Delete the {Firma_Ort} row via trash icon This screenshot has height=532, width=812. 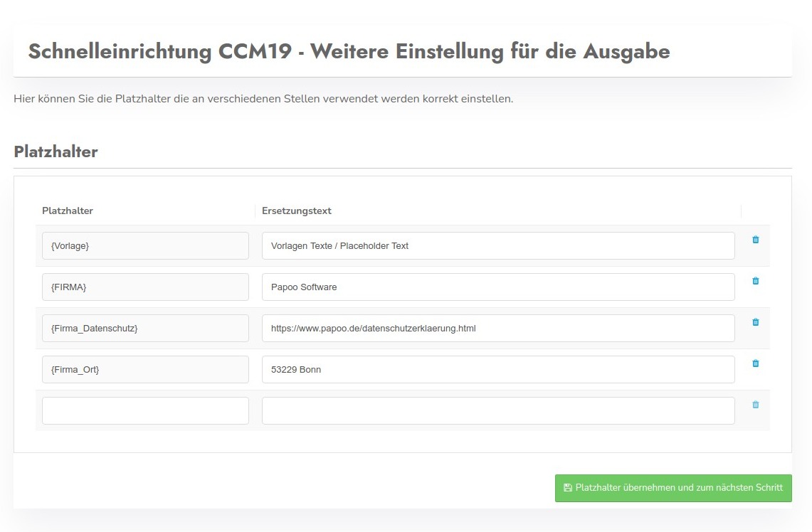click(x=755, y=363)
